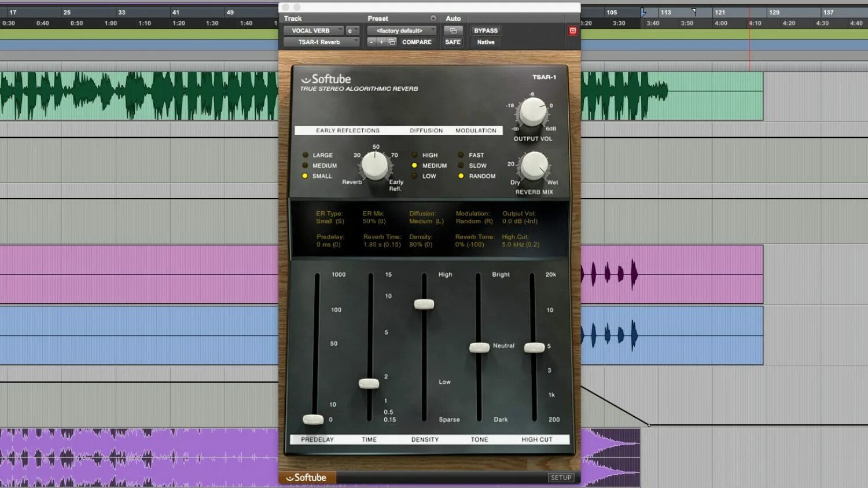Select next preset with the plus button
The width and height of the screenshot is (868, 488).
pos(381,42)
